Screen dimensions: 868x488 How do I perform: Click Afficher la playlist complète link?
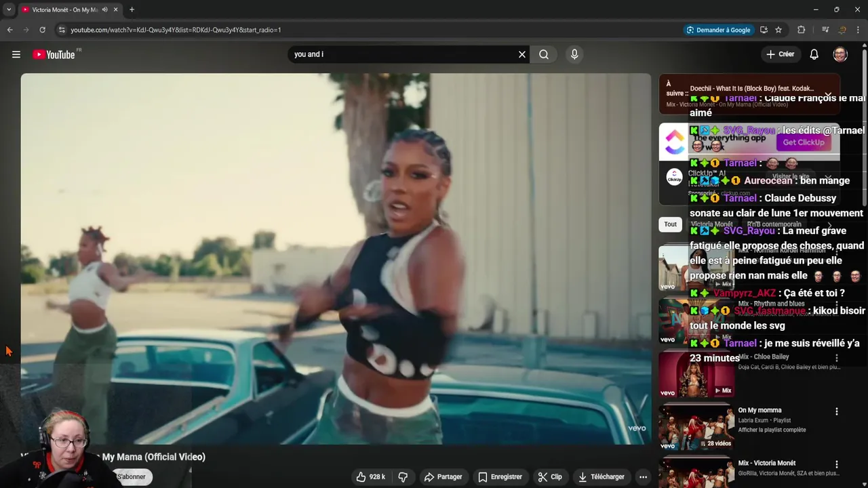point(772,430)
